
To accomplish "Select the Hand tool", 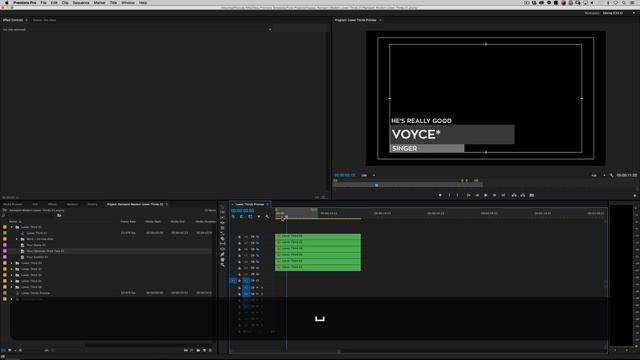I will [222, 260].
